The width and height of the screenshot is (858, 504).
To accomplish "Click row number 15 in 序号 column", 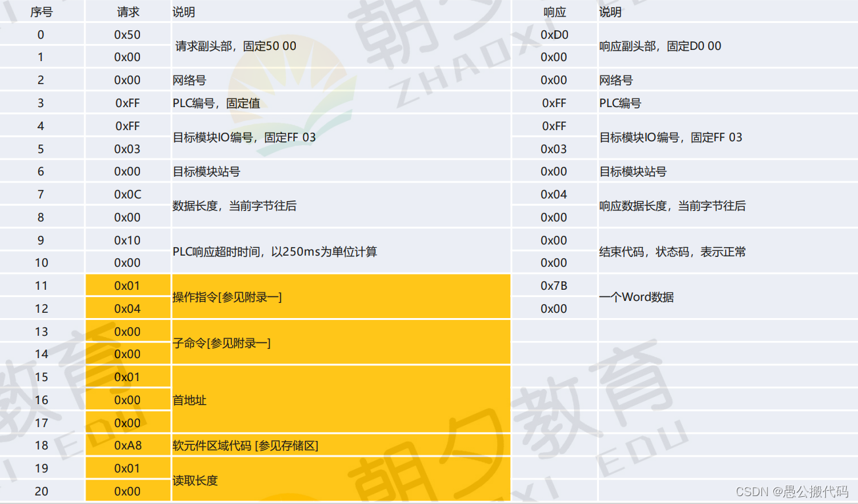I will 41,377.
